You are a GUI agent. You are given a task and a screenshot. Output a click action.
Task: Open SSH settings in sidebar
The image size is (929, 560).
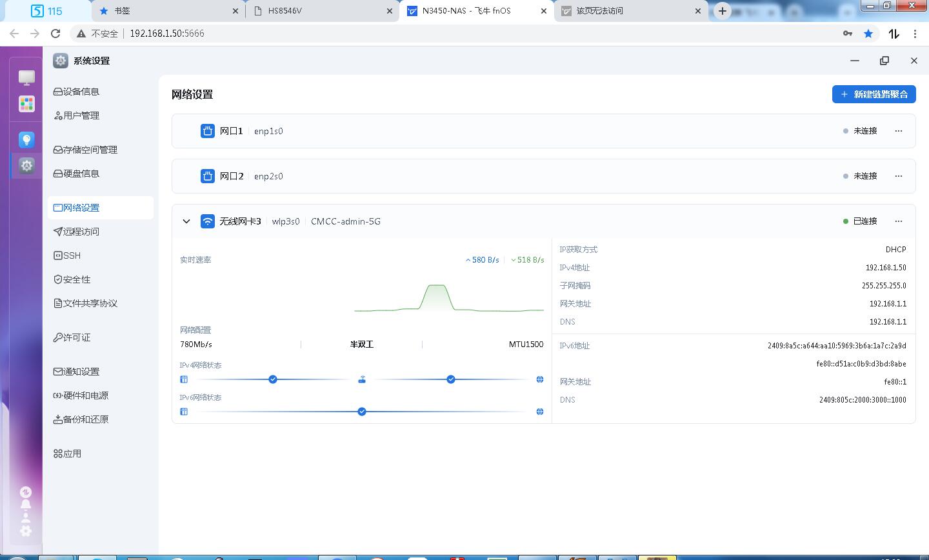(72, 255)
